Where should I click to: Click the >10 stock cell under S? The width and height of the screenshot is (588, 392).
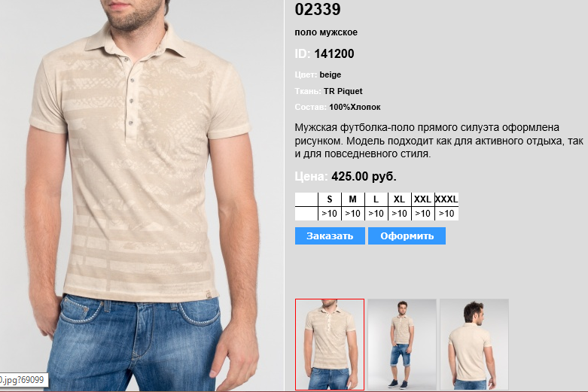click(x=330, y=214)
